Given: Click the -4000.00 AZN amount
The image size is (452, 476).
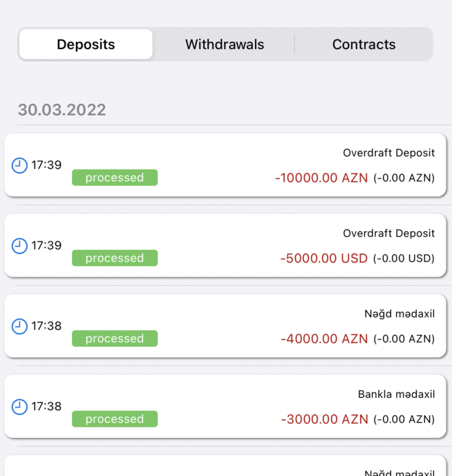Looking at the screenshot, I should [324, 338].
